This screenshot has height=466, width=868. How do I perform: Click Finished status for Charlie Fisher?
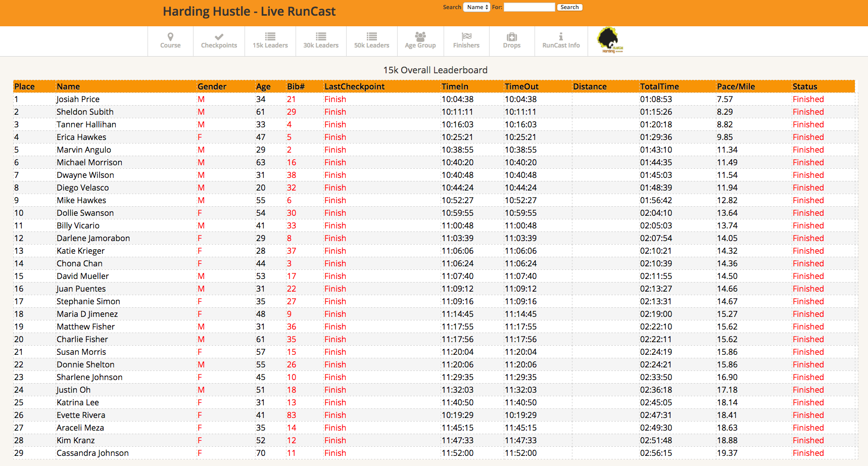point(808,339)
